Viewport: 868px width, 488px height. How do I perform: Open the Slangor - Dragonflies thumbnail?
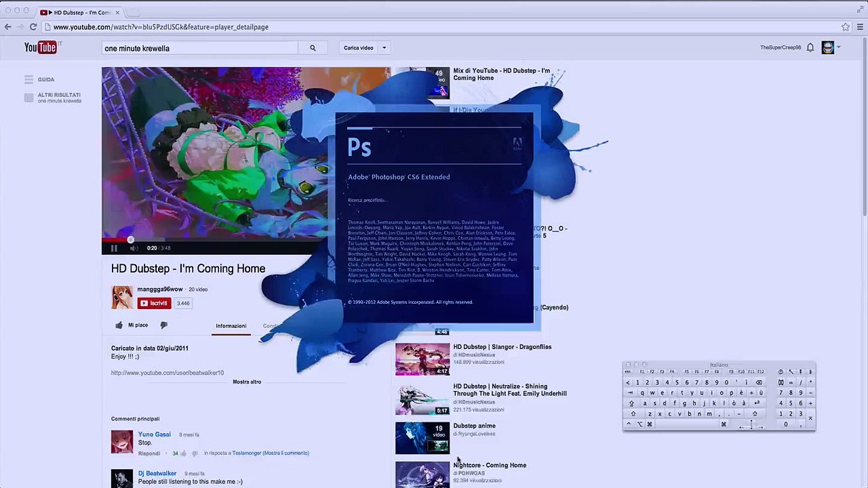[x=422, y=359]
